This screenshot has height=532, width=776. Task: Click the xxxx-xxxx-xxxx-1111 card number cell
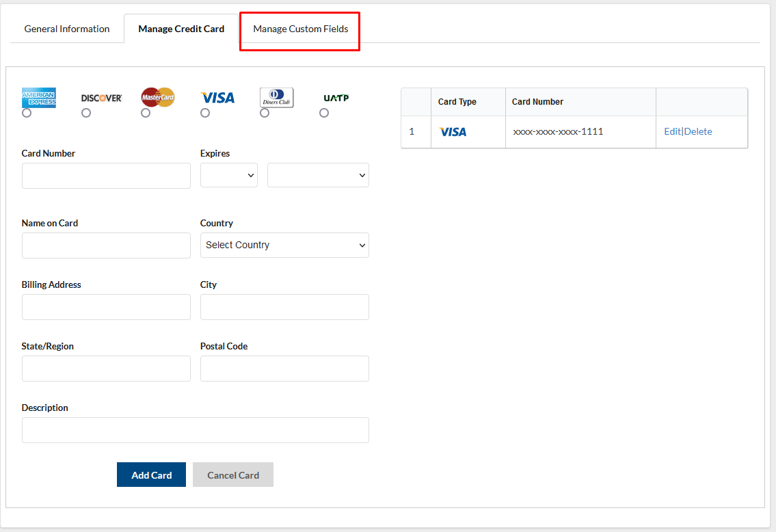click(x=580, y=132)
